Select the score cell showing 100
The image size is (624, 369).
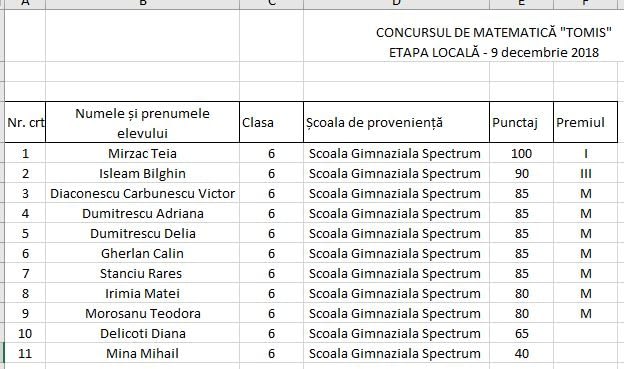521,153
